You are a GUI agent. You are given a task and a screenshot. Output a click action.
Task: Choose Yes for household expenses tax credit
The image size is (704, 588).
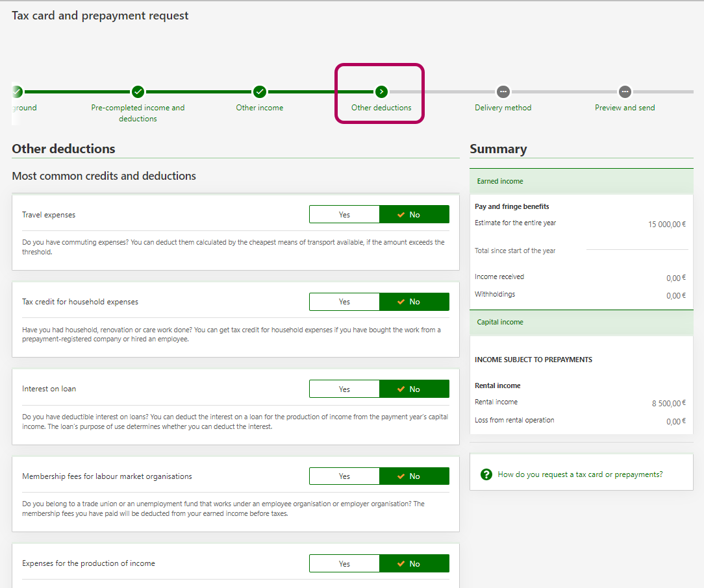(344, 302)
